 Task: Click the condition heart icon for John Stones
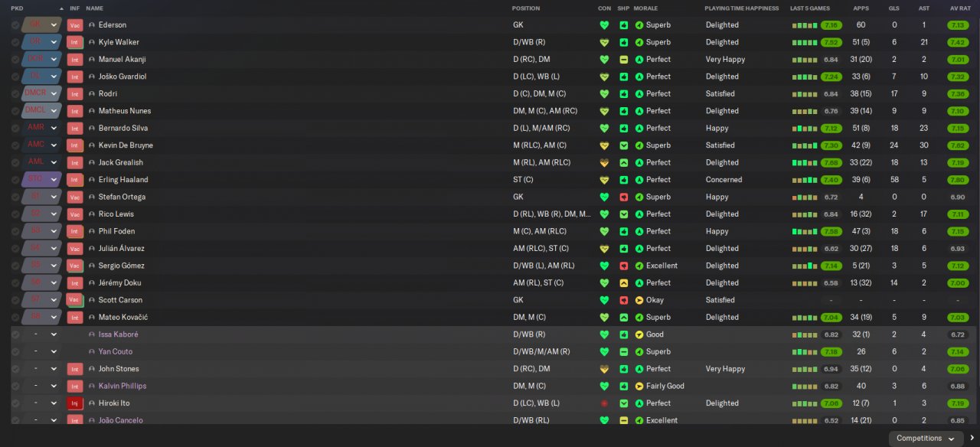point(604,369)
